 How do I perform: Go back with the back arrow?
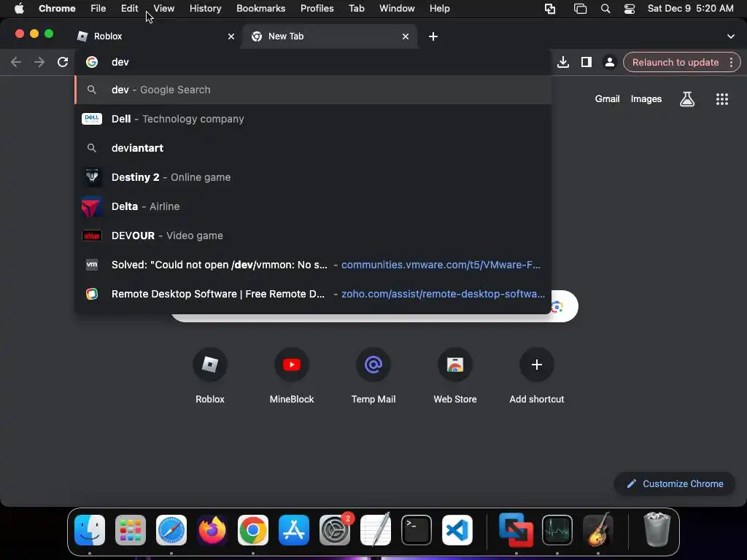[x=16, y=62]
